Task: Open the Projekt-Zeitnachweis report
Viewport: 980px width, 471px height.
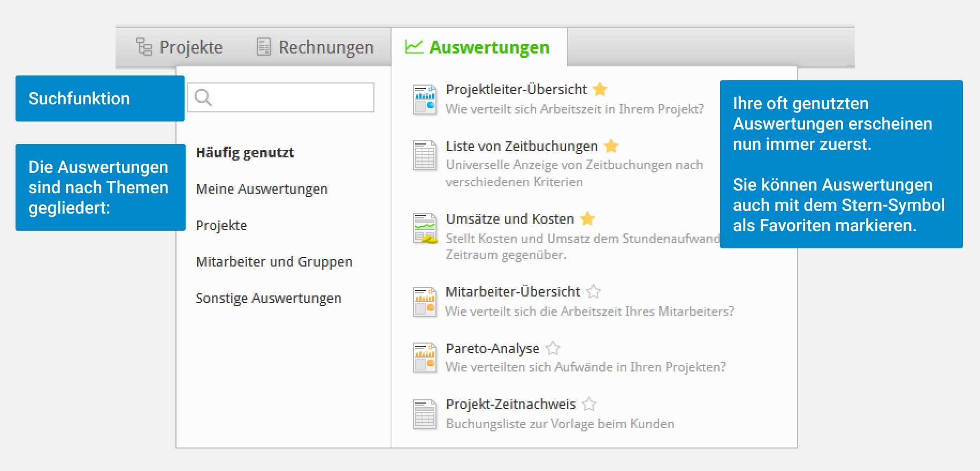Action: tap(511, 404)
